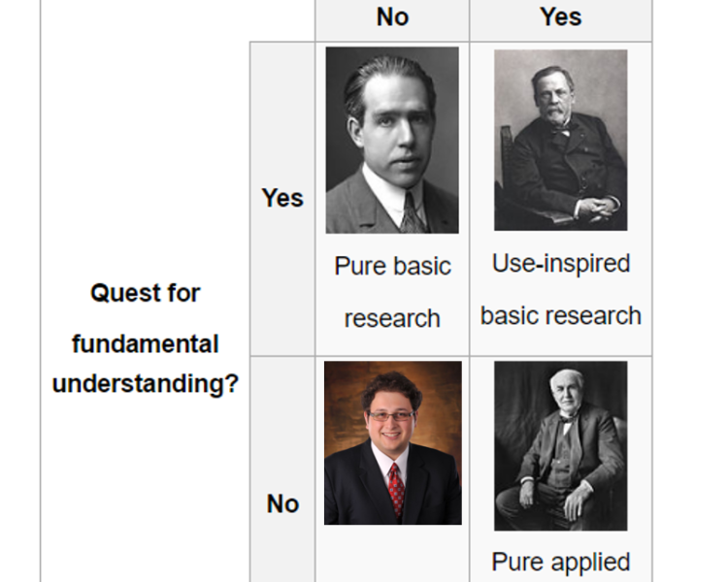The width and height of the screenshot is (728, 582).
Task: Click 'research' below the 'Pure basic' line
Action: tap(392, 318)
